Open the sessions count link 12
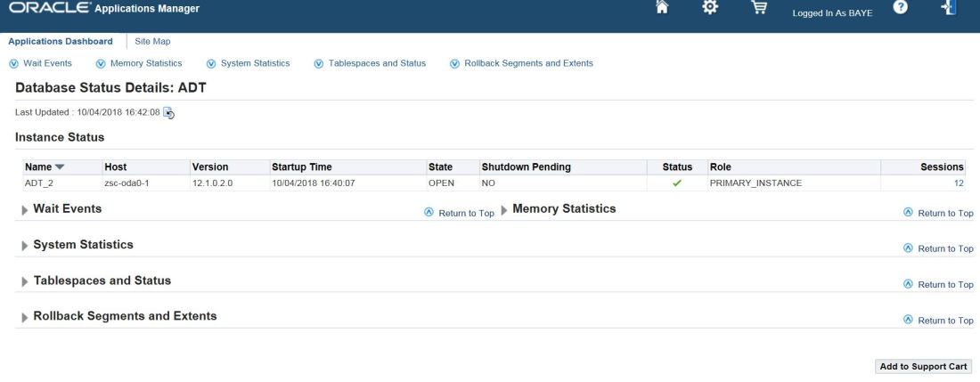Image resolution: width=980 pixels, height=382 pixels. click(958, 183)
